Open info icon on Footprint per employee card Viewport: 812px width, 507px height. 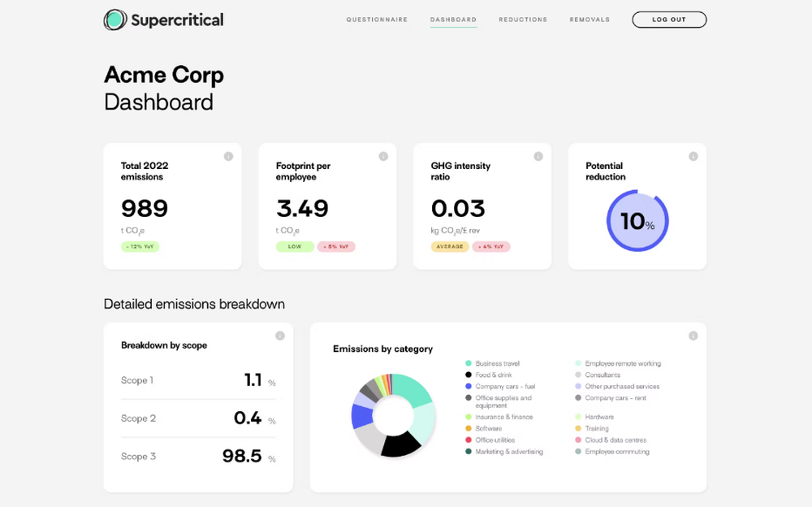click(383, 156)
